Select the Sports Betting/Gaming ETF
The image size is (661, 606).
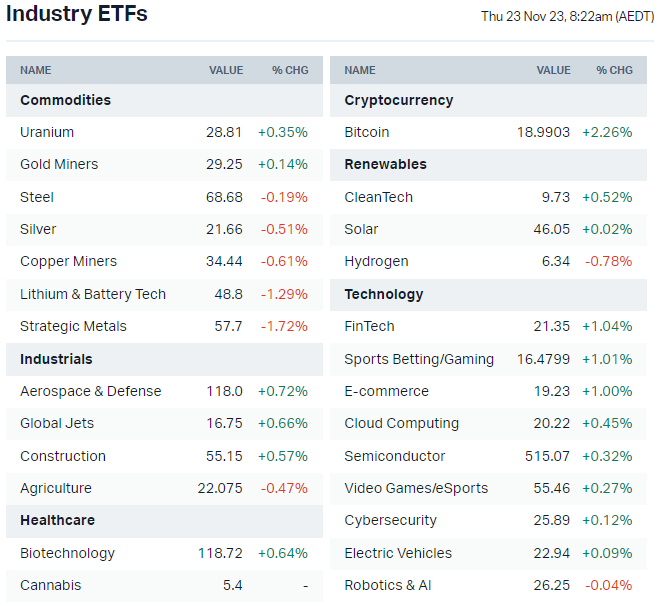click(419, 359)
